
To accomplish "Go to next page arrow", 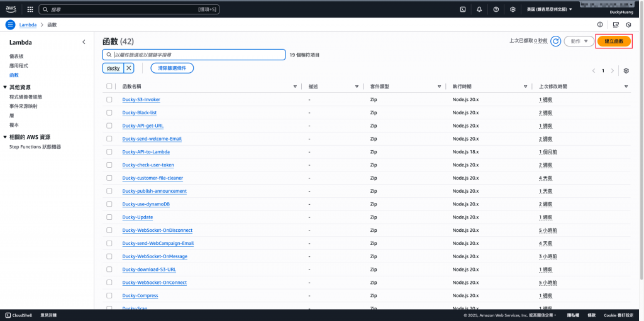I will 613,70.
